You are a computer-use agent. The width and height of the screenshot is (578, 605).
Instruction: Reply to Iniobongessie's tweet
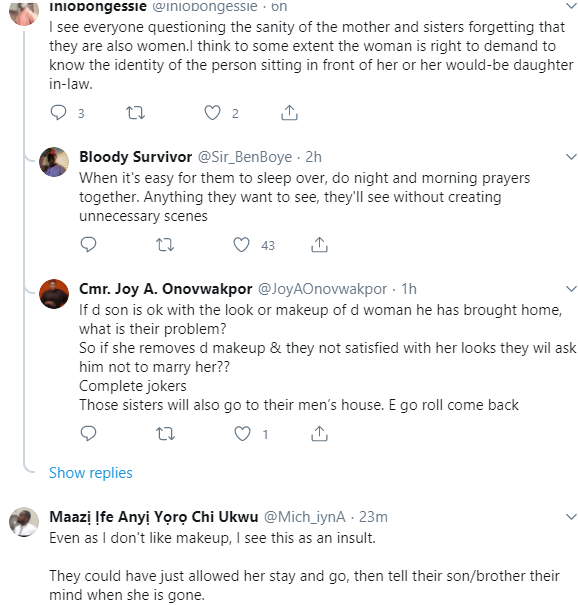(59, 113)
